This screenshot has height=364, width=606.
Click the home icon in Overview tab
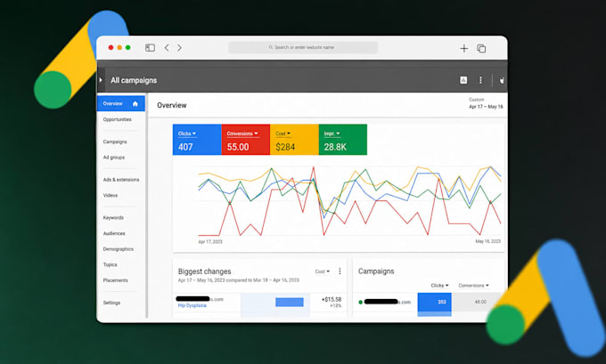point(135,103)
